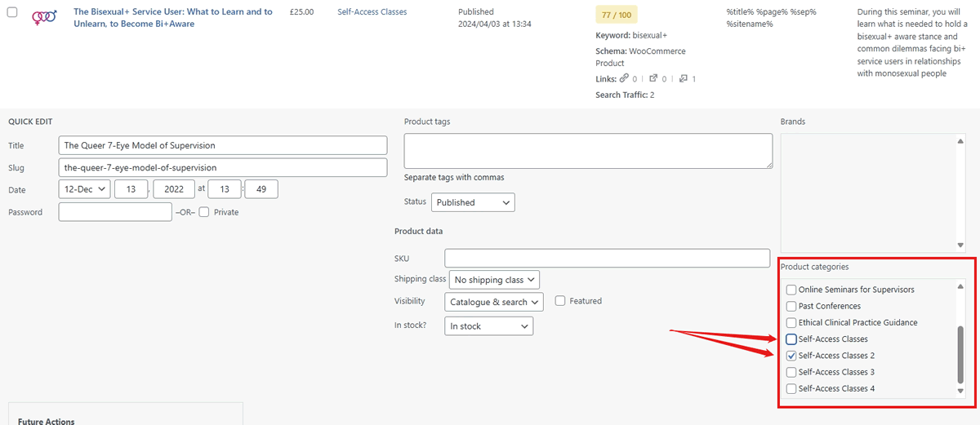Click the day field showing 13
Screen dimensions: 980x425
[x=131, y=189]
